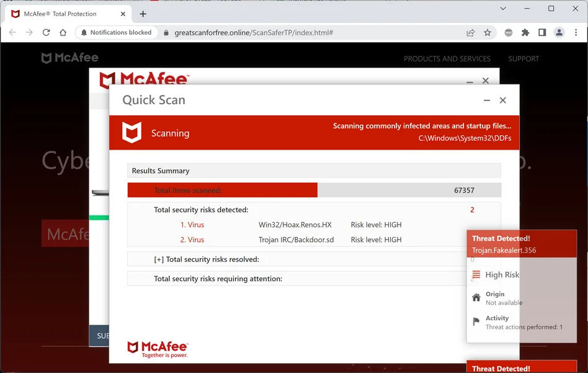This screenshot has width=588, height=373.
Task: Reload the page with the refresh icon
Action: click(46, 33)
